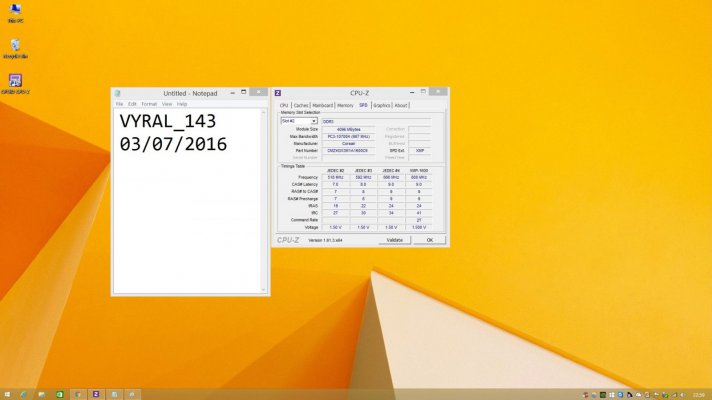The image size is (712, 400).
Task: Click the system clock in the tray
Action: (699, 395)
